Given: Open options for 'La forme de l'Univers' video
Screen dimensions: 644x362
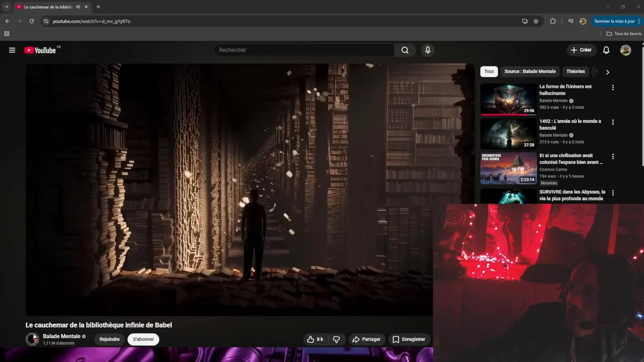Looking at the screenshot, I should pos(613,87).
